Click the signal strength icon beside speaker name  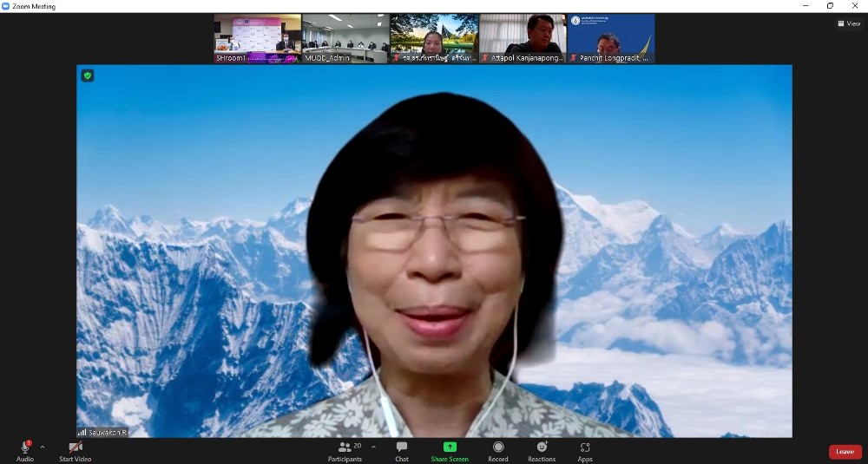click(x=82, y=432)
